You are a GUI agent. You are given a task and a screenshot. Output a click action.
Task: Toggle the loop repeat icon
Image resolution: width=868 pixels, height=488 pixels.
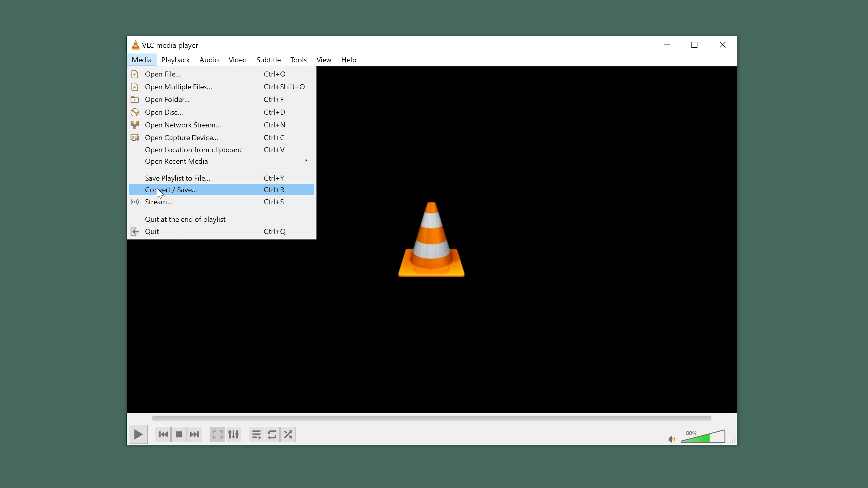[x=272, y=434]
